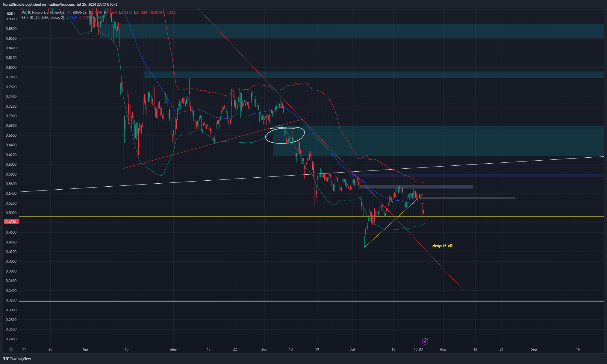Click the purple lightning event icon
Viewport: 607px width, 364px height.
point(425,341)
